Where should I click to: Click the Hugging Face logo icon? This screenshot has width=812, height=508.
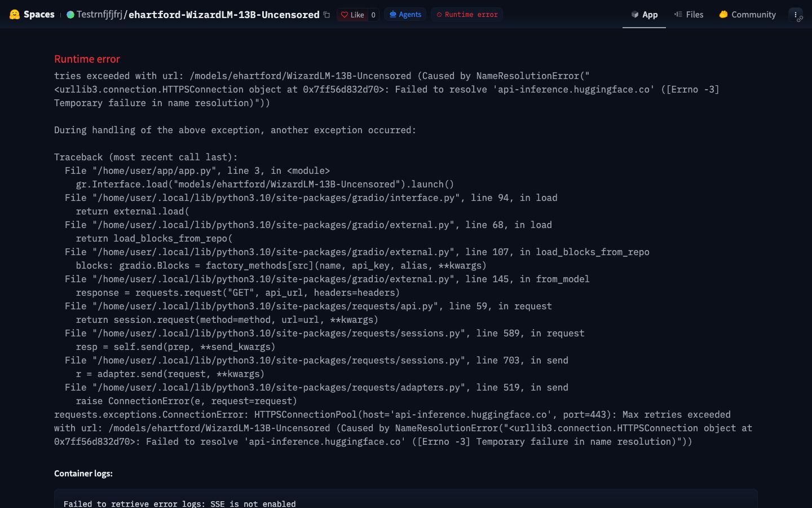click(15, 15)
